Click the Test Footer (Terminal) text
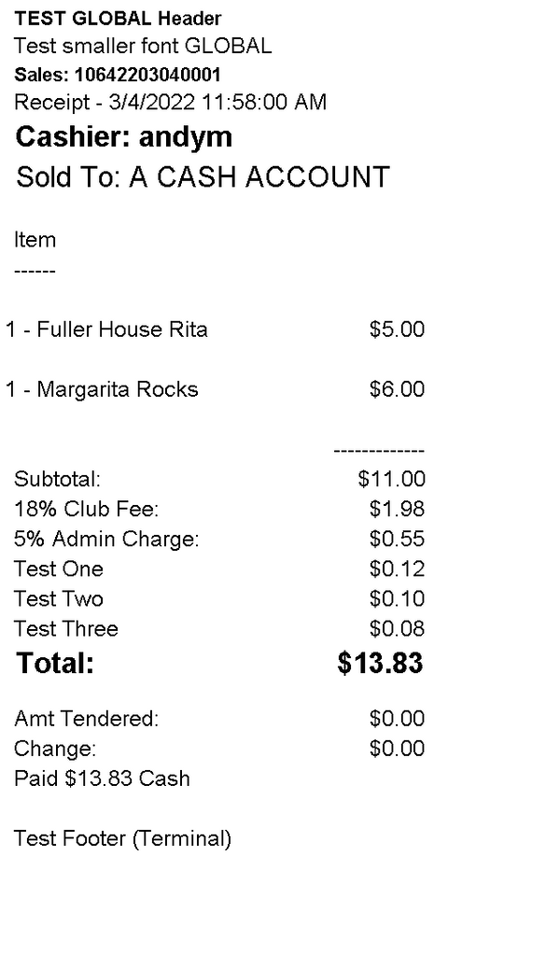The width and height of the screenshot is (560, 954). [122, 839]
